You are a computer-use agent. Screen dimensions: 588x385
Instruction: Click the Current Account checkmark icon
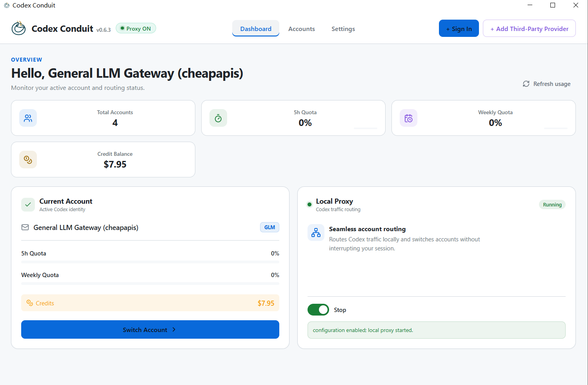(x=28, y=204)
